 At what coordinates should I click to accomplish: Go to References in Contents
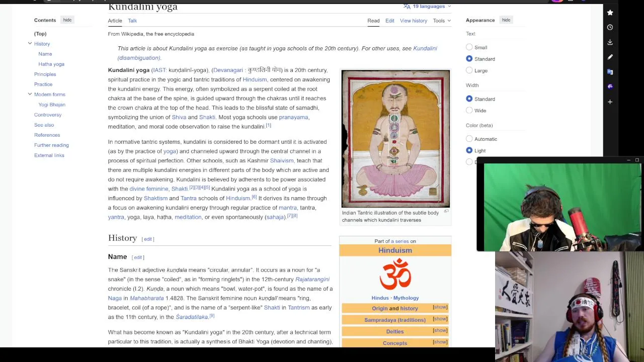point(47,135)
